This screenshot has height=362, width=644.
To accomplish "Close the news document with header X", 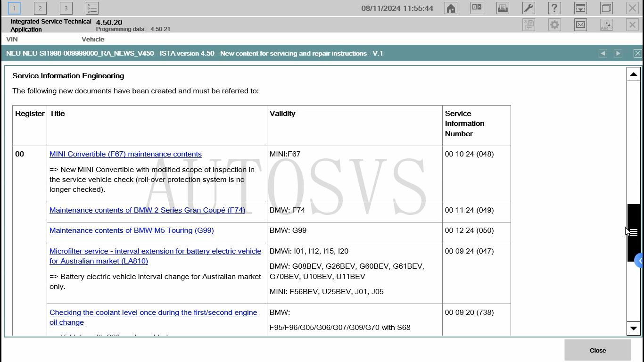I will [x=637, y=53].
